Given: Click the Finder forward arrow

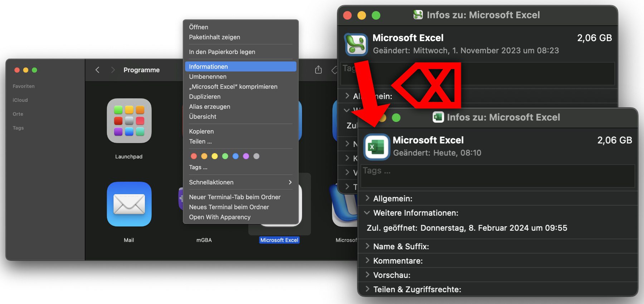Looking at the screenshot, I should (113, 70).
